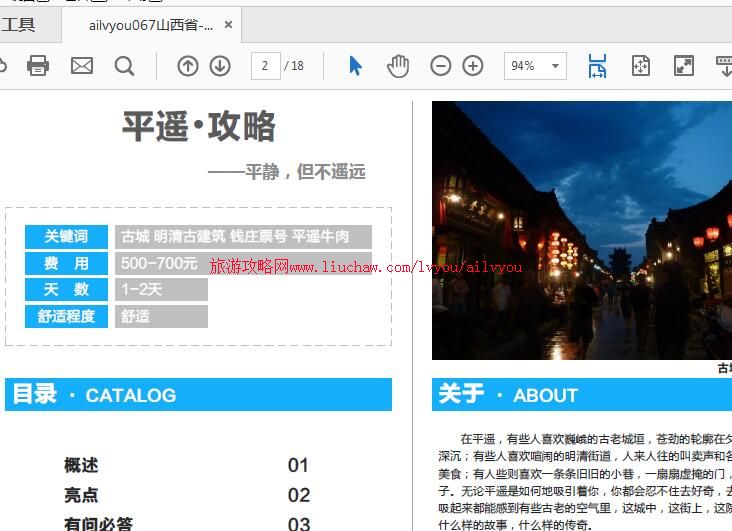Switch to the ailvyou067 document tab
The image size is (732, 531).
(x=150, y=25)
